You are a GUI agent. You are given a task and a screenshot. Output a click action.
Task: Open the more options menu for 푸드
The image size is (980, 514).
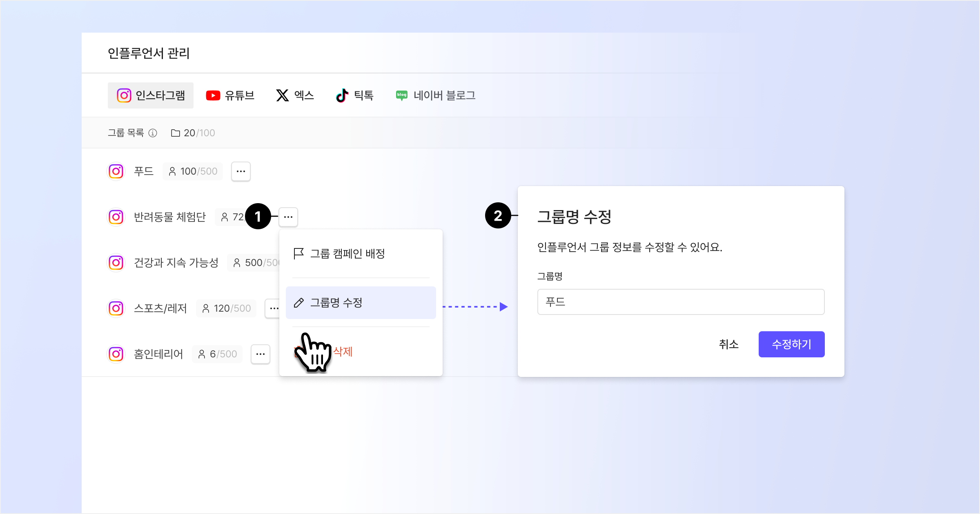coord(241,171)
